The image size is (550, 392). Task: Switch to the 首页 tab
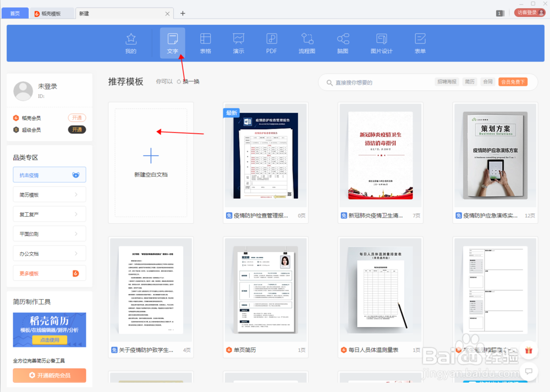point(15,13)
